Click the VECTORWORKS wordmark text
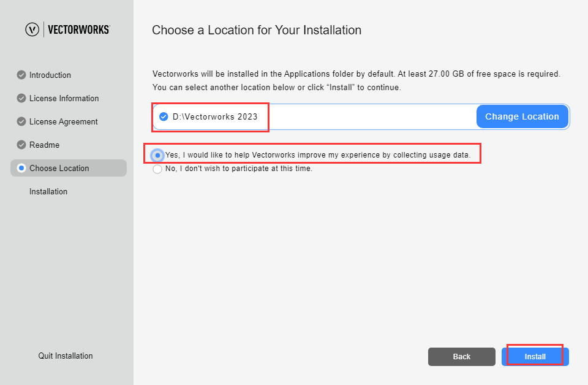The height and width of the screenshot is (385, 588). 79,29
